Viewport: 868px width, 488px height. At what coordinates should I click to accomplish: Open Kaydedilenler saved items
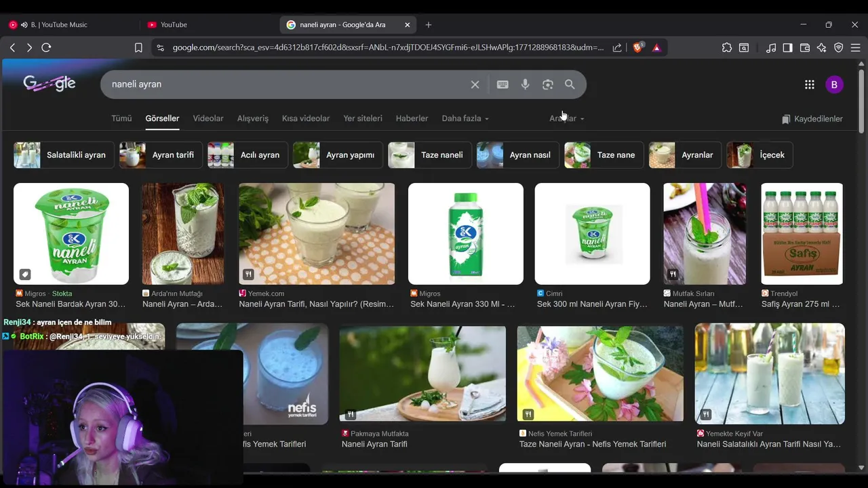[x=812, y=119]
